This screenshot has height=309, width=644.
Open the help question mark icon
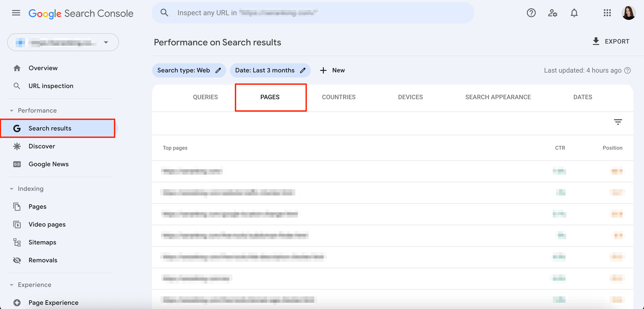pyautogui.click(x=531, y=13)
